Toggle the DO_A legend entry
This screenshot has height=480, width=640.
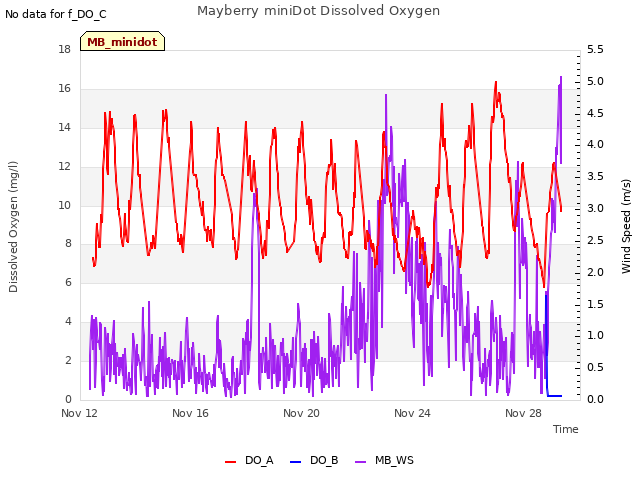pyautogui.click(x=249, y=460)
